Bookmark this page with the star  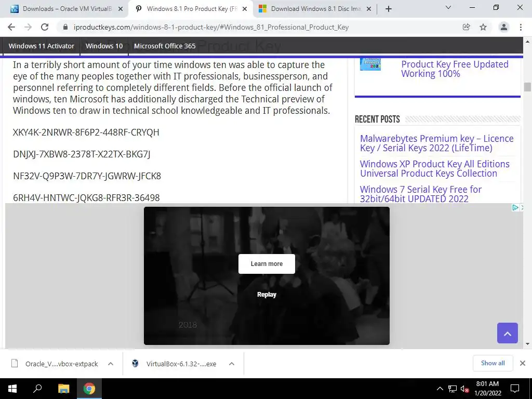pyautogui.click(x=483, y=27)
